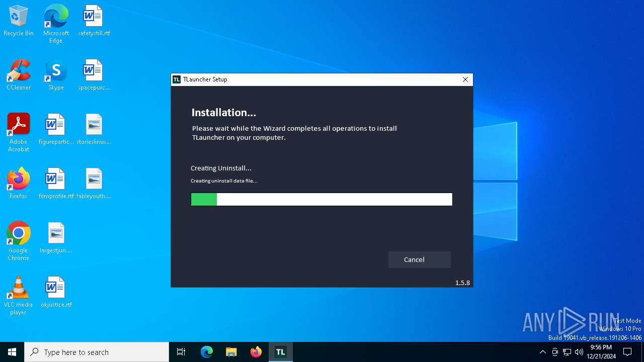Select the okjustice.rtf file

click(x=56, y=293)
